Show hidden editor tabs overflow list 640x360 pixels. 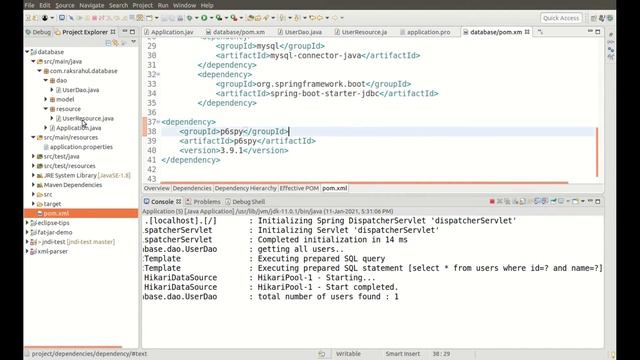(x=540, y=32)
